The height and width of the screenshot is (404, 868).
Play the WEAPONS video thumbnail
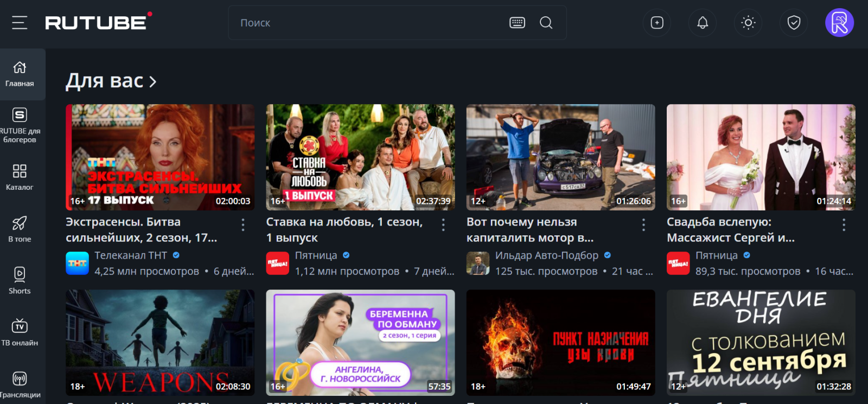pyautogui.click(x=160, y=342)
